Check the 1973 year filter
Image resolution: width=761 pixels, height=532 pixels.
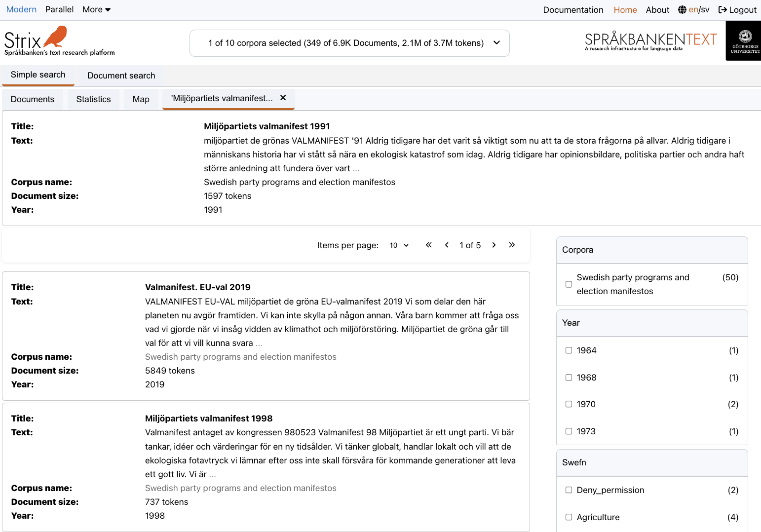569,431
